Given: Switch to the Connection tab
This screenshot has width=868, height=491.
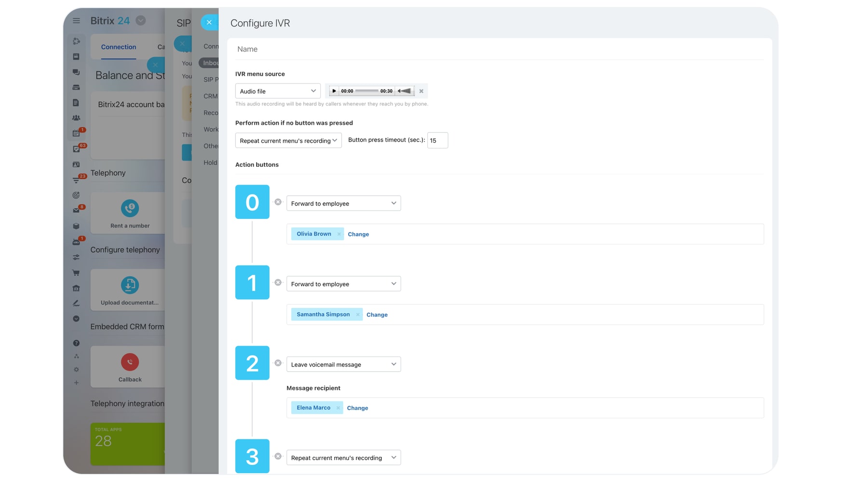Looking at the screenshot, I should click(x=119, y=47).
